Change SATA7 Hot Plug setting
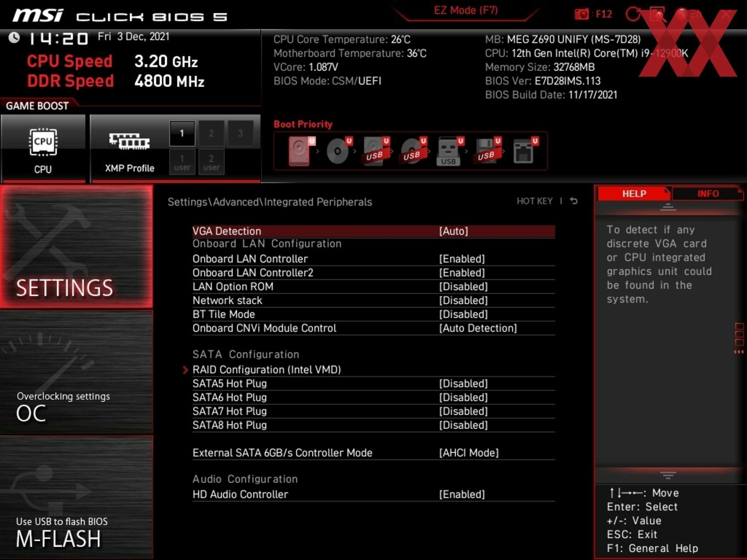The width and height of the screenshot is (747, 560). [x=374, y=411]
